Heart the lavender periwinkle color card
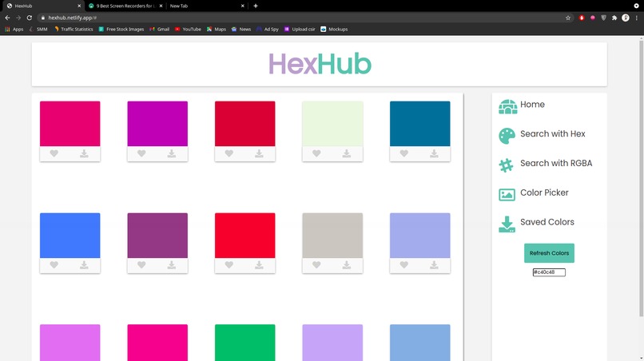 pyautogui.click(x=403, y=265)
